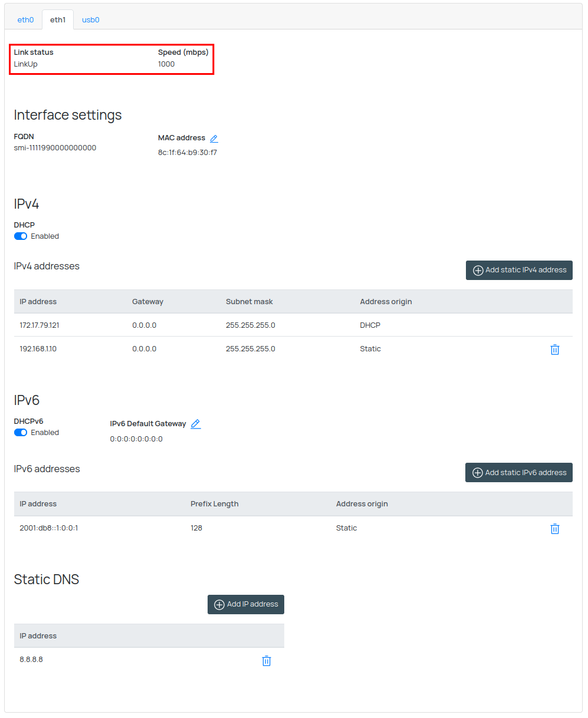Edit the IPv6 Default Gateway pencil icon
Image resolution: width=588 pixels, height=718 pixels.
[x=196, y=424]
